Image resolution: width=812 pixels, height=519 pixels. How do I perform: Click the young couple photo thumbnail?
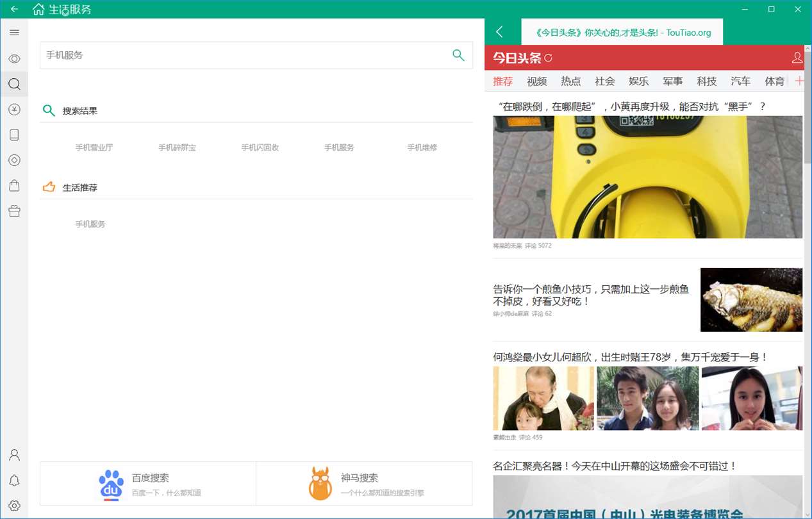point(647,399)
